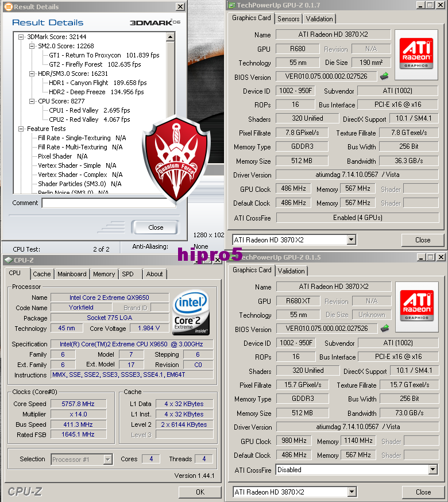Click ATI CrossFire Enabled (4 GPUs) field

click(357, 218)
